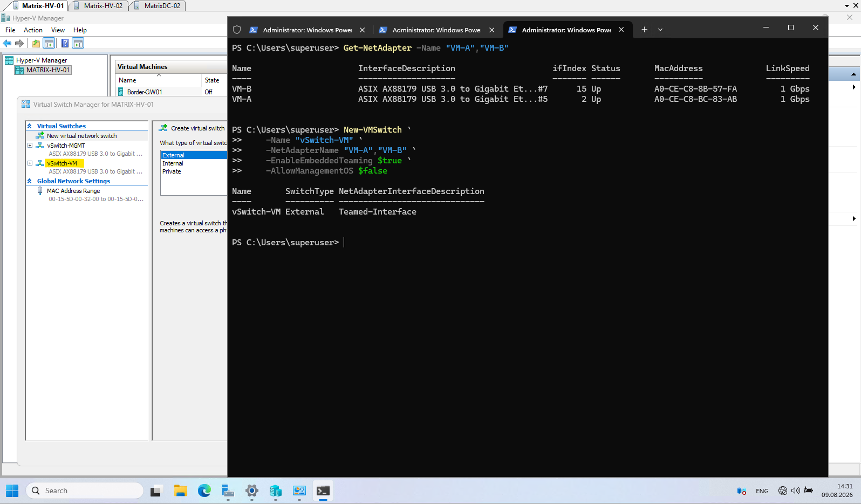Open the Help menu
The height and width of the screenshot is (504, 861).
pos(80,30)
